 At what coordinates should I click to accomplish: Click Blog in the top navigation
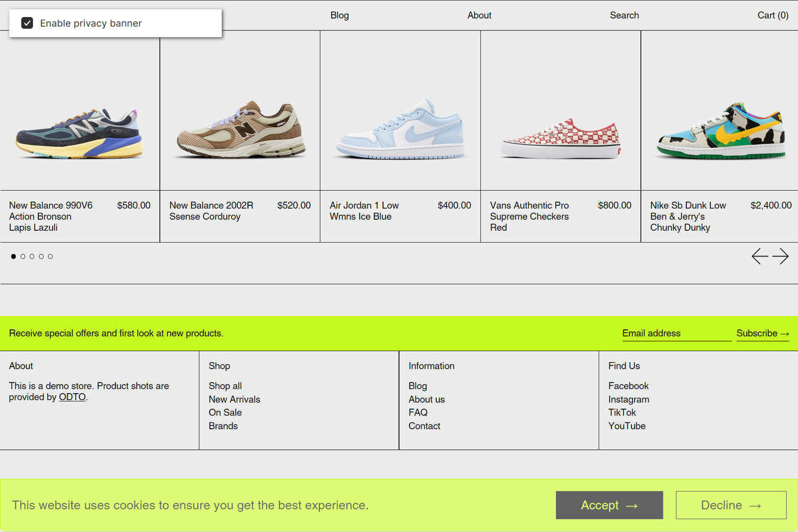tap(339, 15)
